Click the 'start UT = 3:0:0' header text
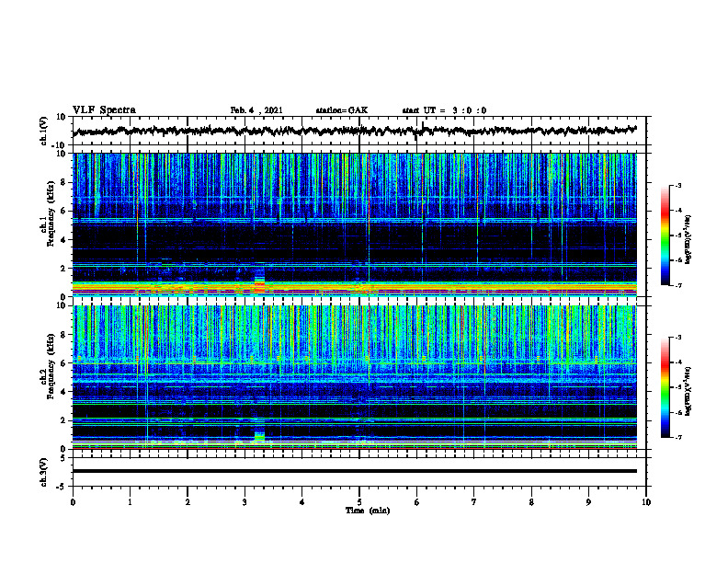Screen dimensions: 728x563 (x=444, y=110)
